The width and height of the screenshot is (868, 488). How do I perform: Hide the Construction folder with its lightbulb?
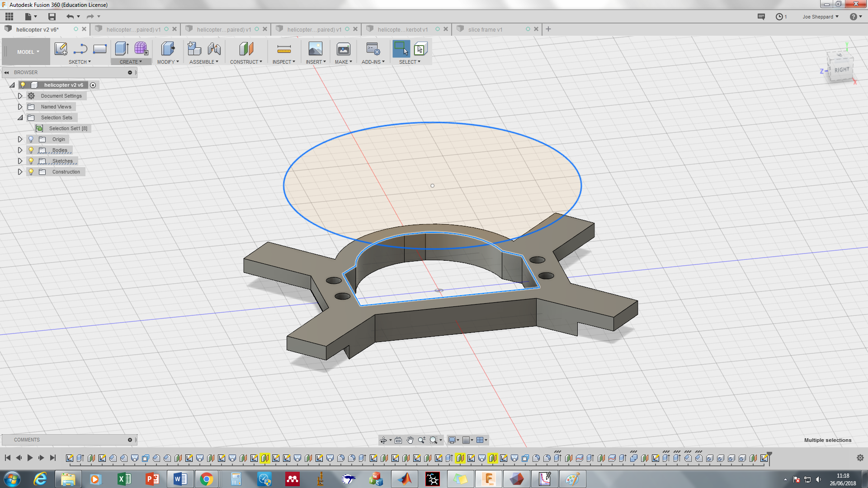pyautogui.click(x=30, y=172)
